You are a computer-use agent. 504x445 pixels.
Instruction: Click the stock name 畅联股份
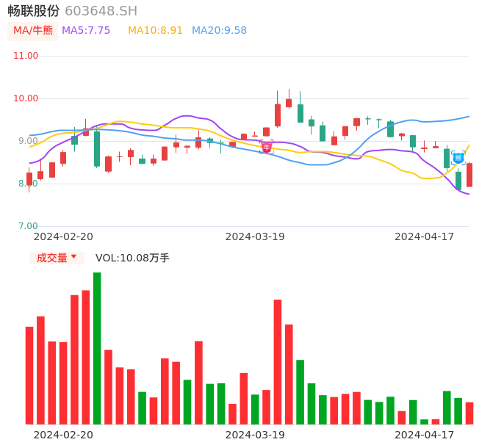33,11
